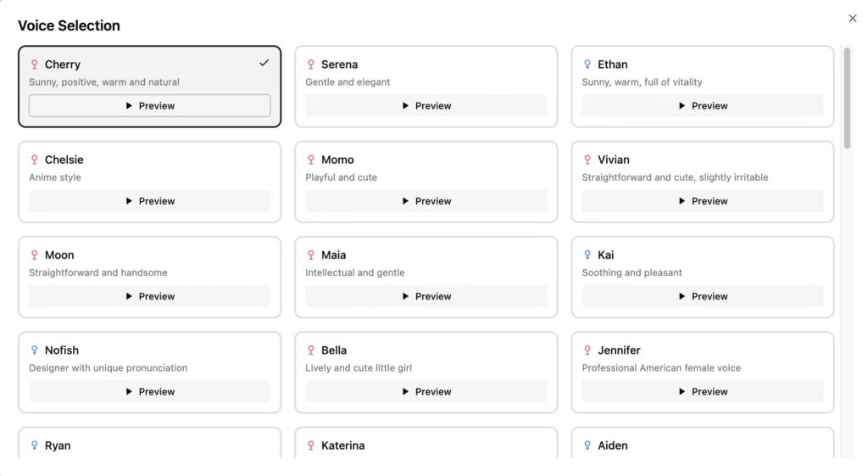Preview the Maia voice sample
Screen dimensions: 868x476
(426, 296)
